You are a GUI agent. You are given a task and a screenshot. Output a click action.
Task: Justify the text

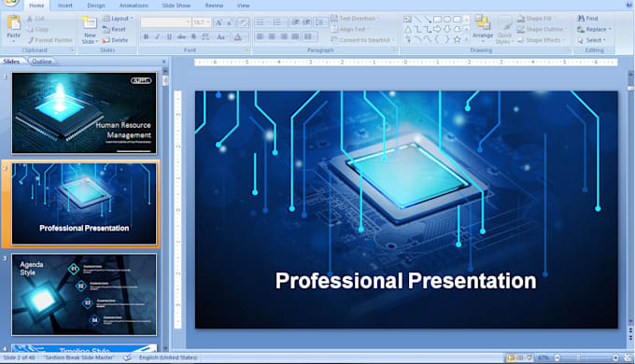tap(295, 36)
